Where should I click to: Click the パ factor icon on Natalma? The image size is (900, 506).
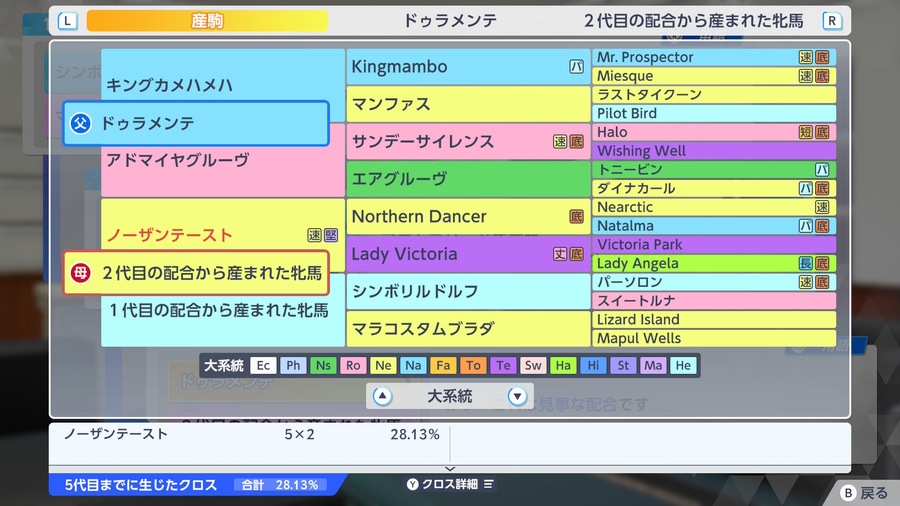[806, 226]
